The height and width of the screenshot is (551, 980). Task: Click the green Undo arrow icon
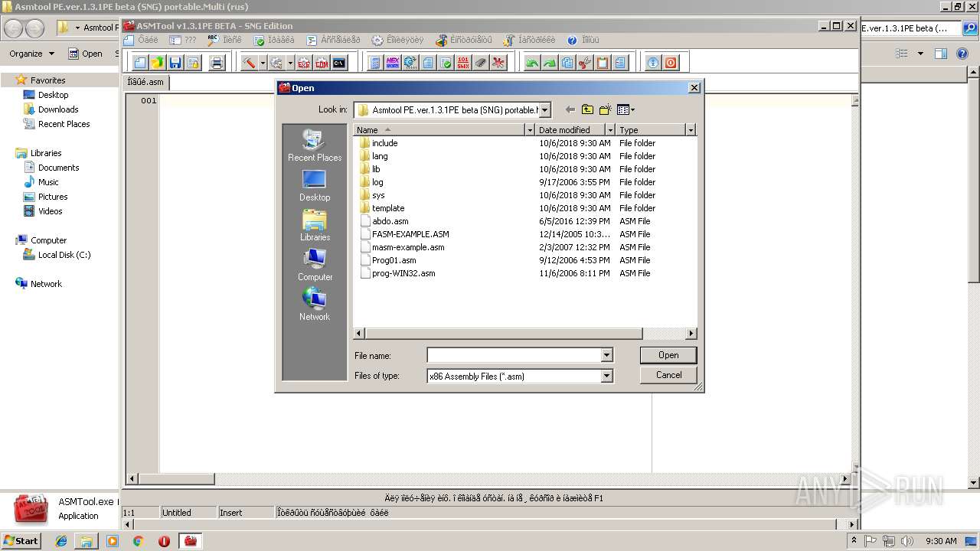pyautogui.click(x=532, y=63)
